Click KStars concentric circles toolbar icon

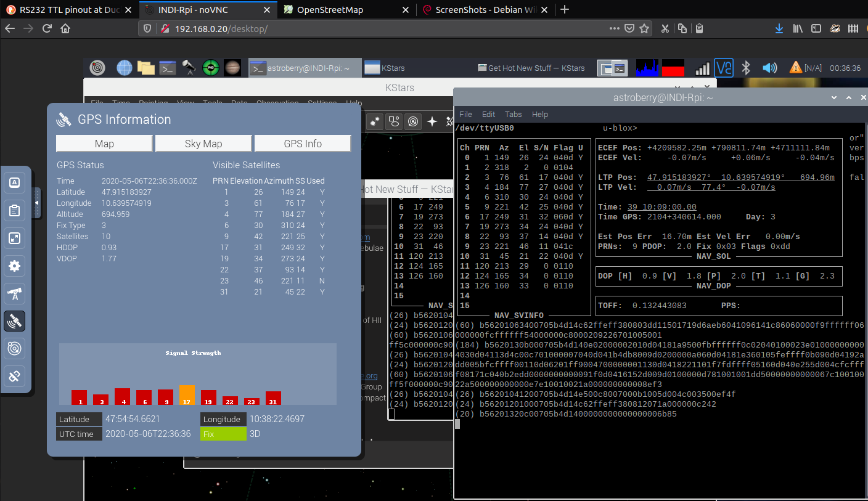point(413,122)
